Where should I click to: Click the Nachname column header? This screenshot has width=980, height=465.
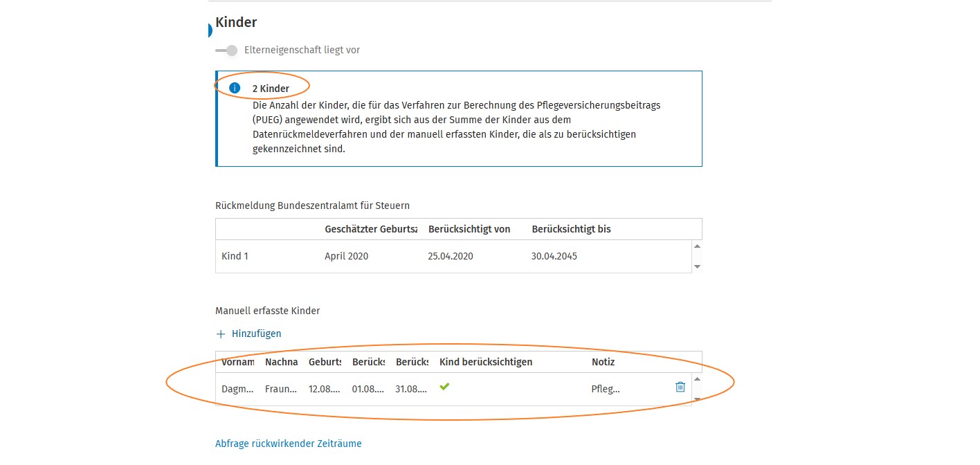(x=281, y=362)
